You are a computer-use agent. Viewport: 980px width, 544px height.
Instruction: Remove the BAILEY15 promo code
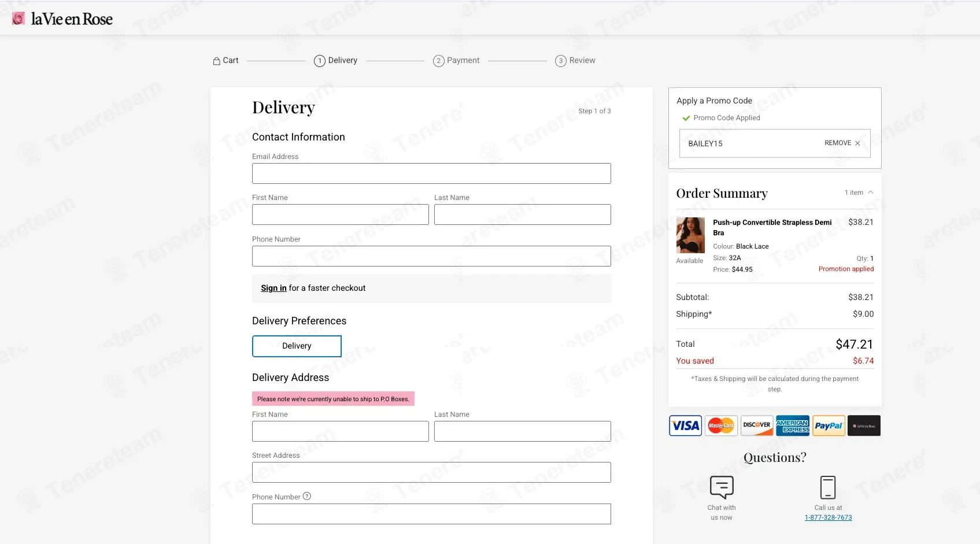(842, 143)
